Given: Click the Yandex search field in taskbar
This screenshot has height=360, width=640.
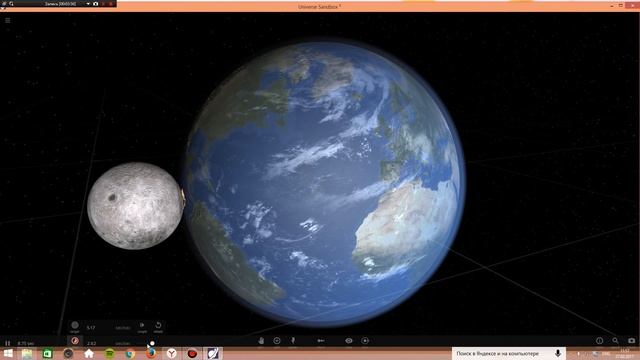Looking at the screenshot, I should 503,353.
